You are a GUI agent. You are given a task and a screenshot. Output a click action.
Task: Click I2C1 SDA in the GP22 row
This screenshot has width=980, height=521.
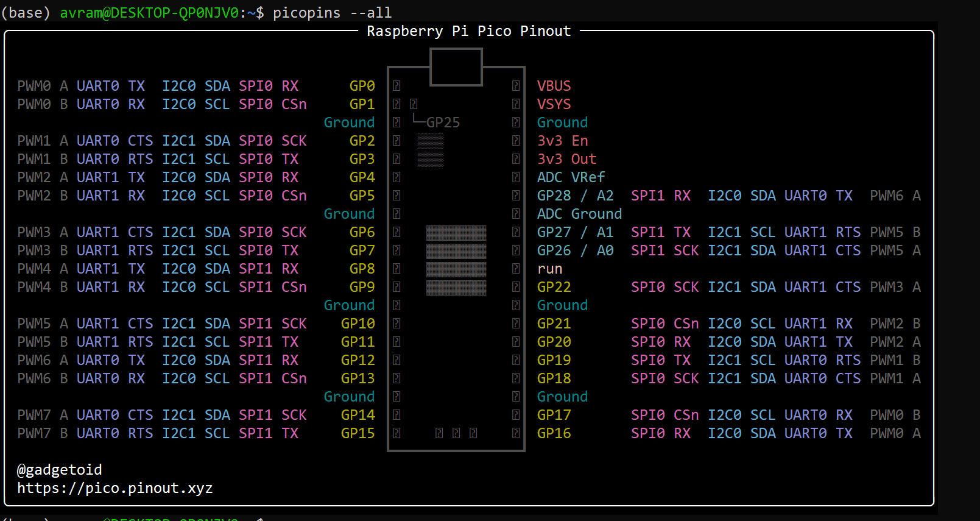[742, 287]
